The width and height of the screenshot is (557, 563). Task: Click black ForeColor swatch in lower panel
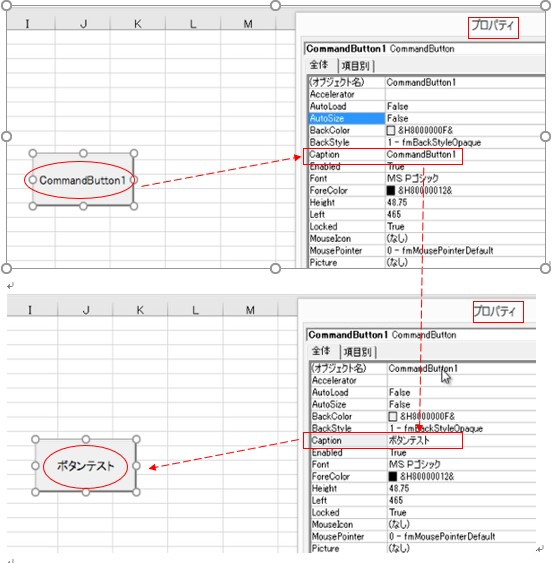(x=393, y=476)
